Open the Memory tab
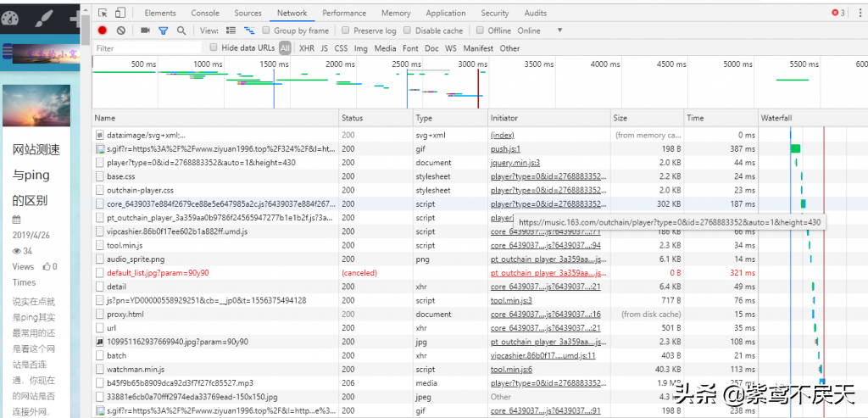The width and height of the screenshot is (868, 418). 396,13
